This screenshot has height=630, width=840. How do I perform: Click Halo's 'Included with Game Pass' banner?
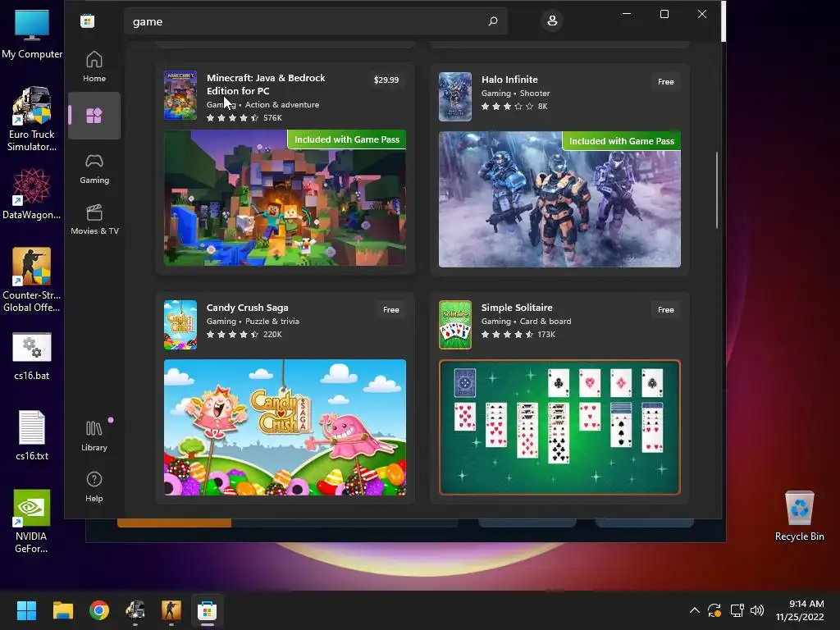[622, 141]
